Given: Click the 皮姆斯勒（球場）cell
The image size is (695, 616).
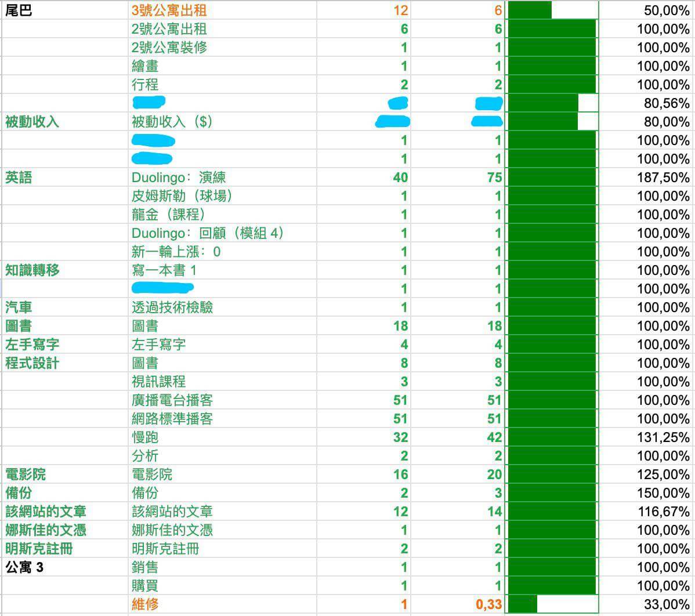Looking at the screenshot, I should [223, 196].
